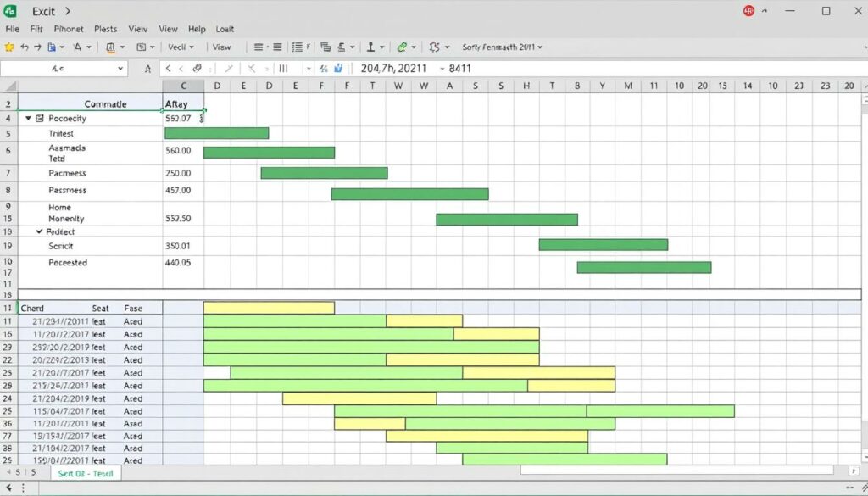Click the formula bar value 204,7h, 20211
The width and height of the screenshot is (868, 496).
click(x=393, y=69)
